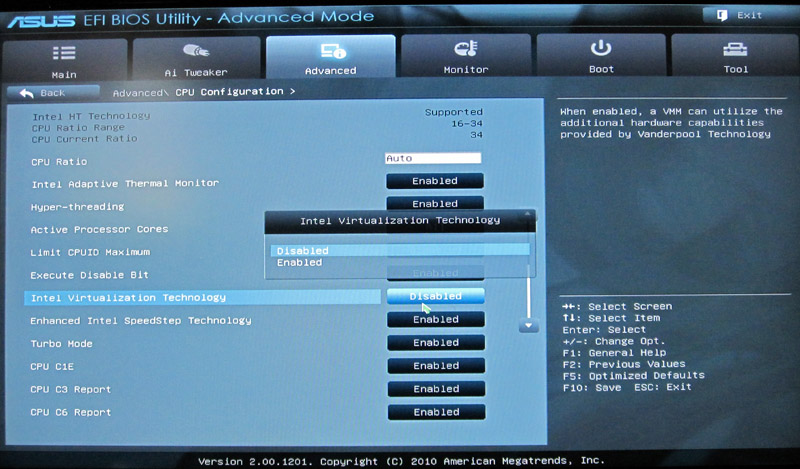This screenshot has height=469, width=800.
Task: Change Hyper-threading Enabled value
Action: click(x=435, y=203)
